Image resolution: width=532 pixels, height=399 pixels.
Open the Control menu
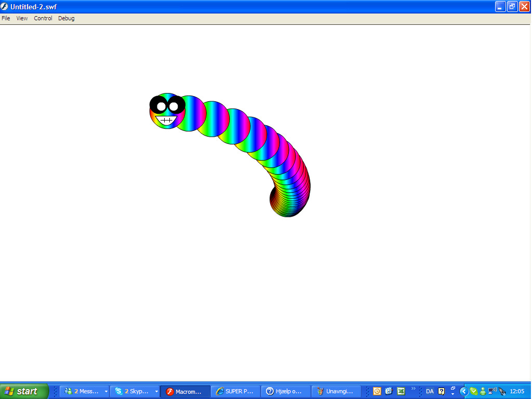(43, 18)
